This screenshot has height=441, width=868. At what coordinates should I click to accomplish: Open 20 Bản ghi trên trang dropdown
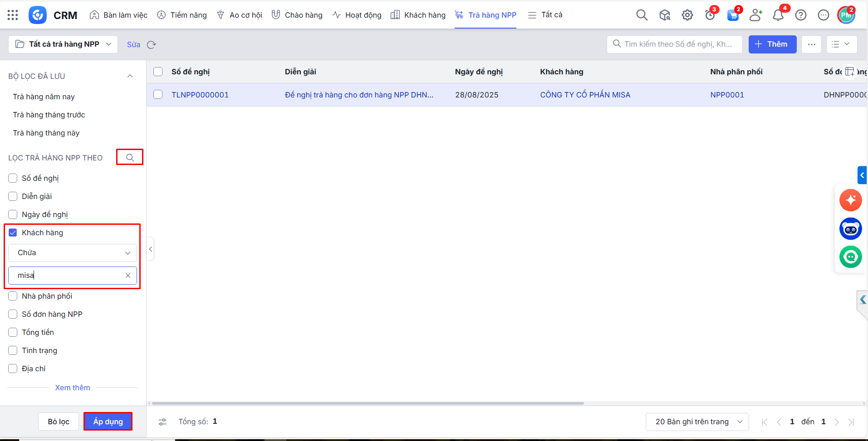tap(697, 422)
